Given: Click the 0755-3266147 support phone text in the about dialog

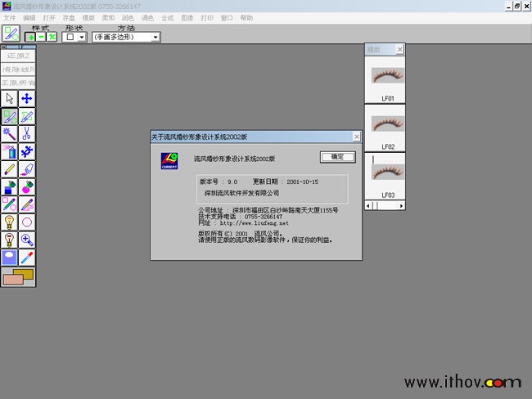Looking at the screenshot, I should 264,217.
